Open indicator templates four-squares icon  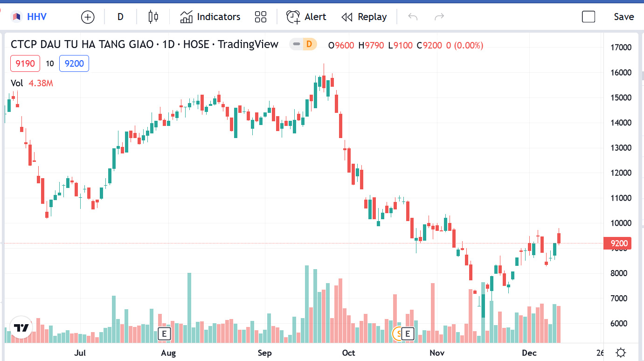261,17
